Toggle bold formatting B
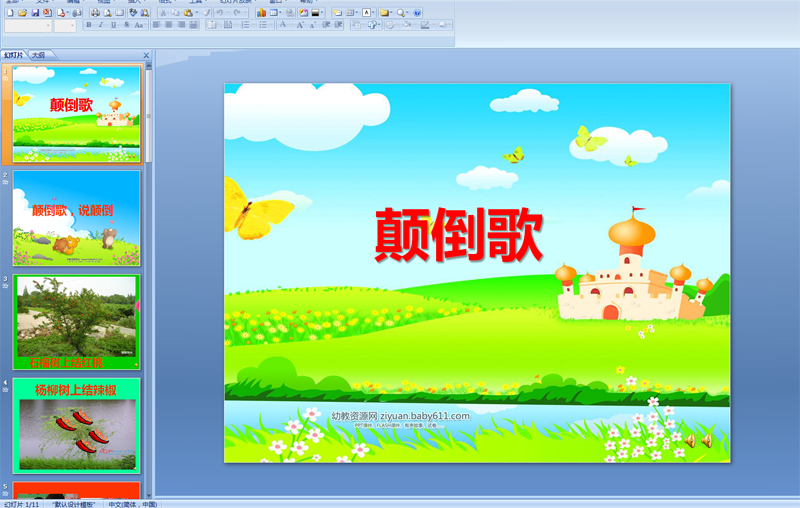This screenshot has width=800, height=508. tap(89, 24)
